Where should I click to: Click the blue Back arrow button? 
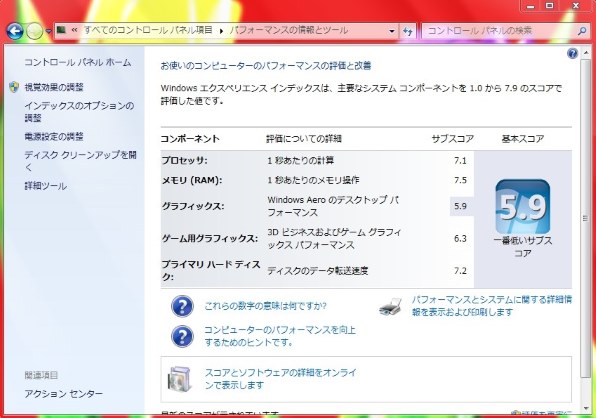pyautogui.click(x=14, y=32)
